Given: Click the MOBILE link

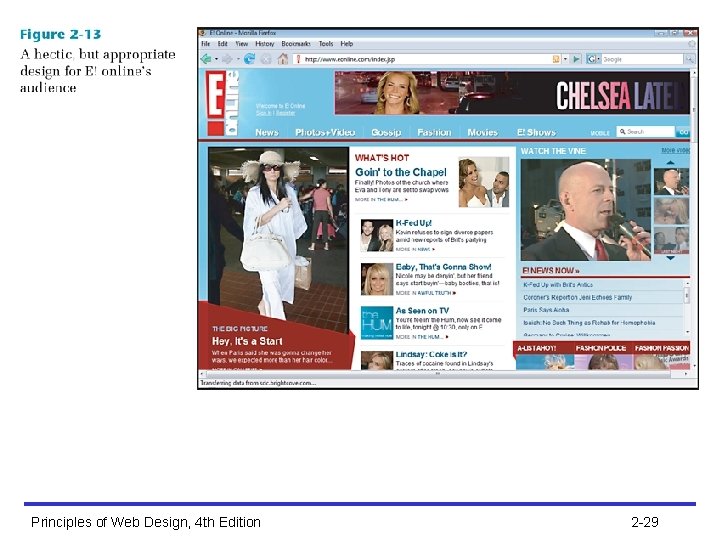Looking at the screenshot, I should point(600,133).
